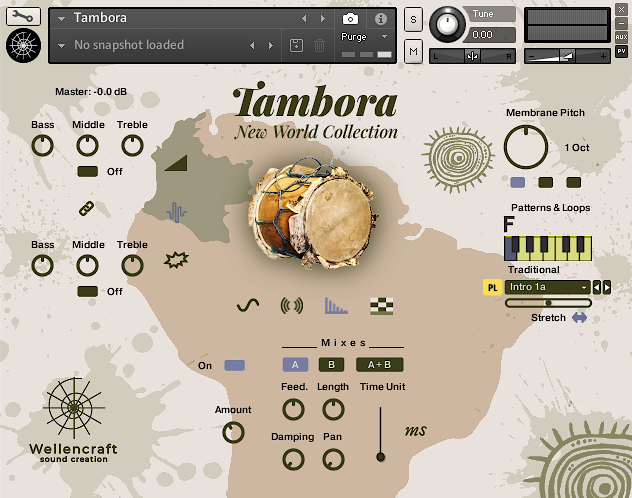
Task: Select the blue waveform icon
Action: point(176,212)
